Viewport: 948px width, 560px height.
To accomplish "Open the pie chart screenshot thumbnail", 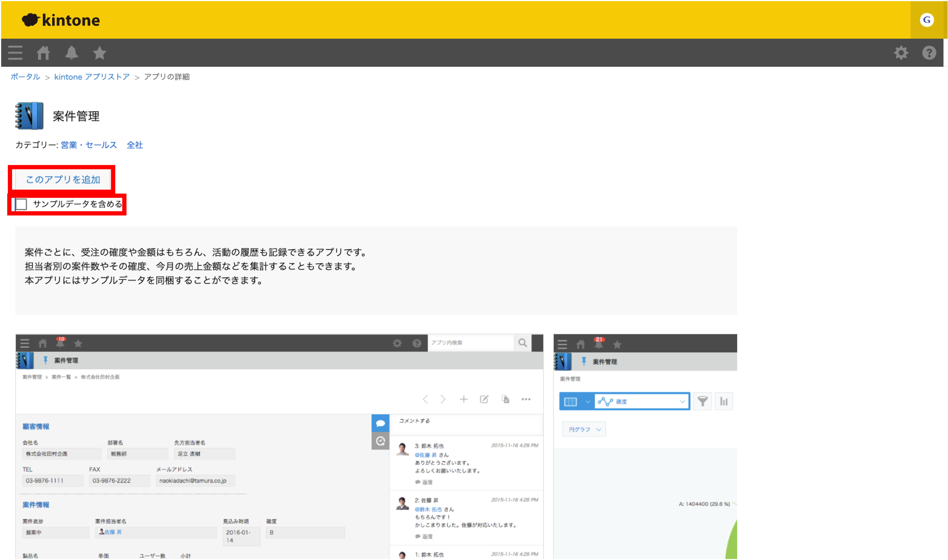I will click(x=645, y=446).
